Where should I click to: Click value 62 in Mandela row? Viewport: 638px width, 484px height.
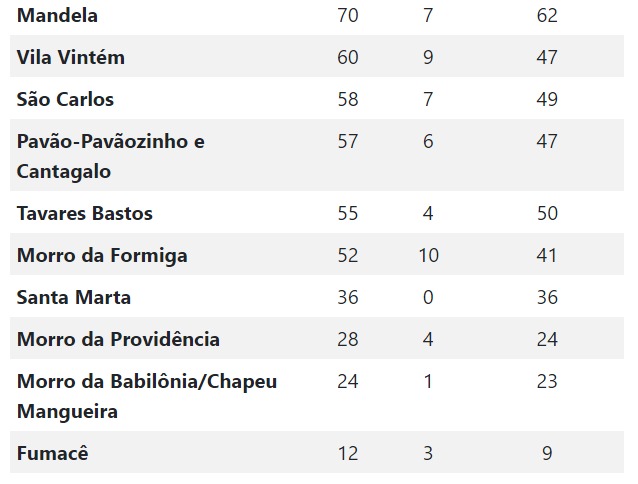coord(547,15)
